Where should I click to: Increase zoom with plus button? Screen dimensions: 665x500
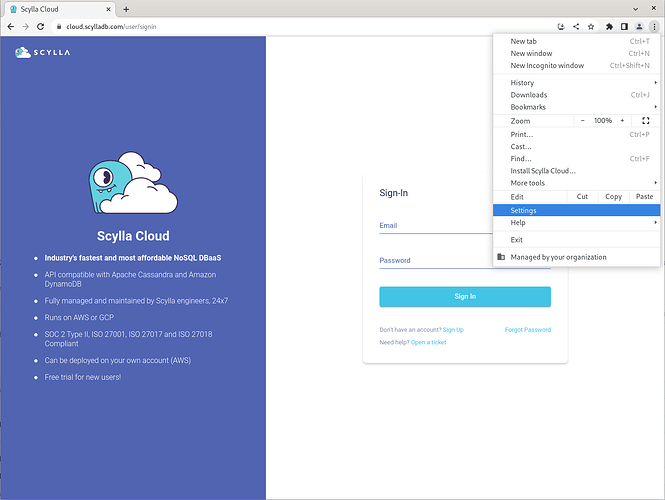(622, 121)
